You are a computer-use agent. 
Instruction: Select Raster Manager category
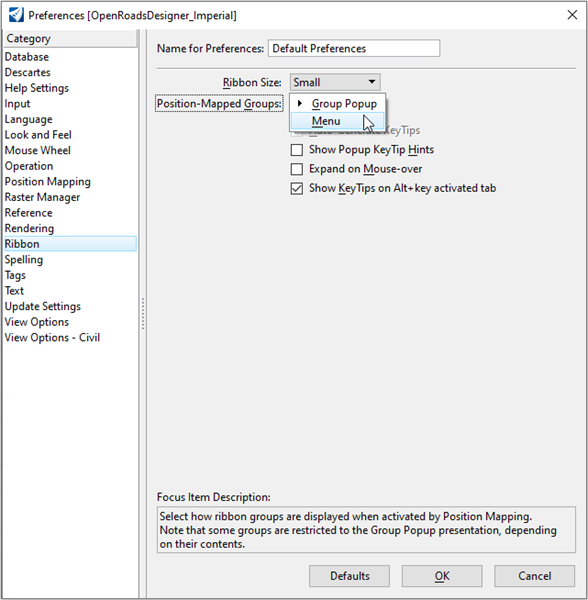pyautogui.click(x=70, y=197)
